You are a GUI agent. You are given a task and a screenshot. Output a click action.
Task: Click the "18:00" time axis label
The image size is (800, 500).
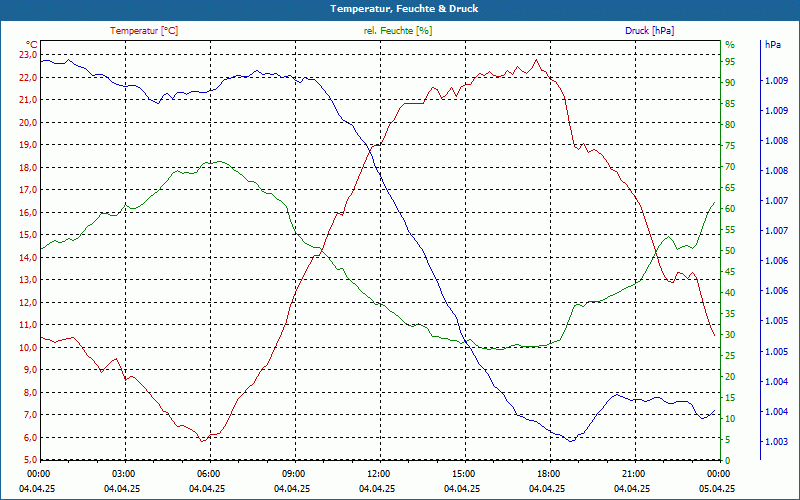[548, 474]
